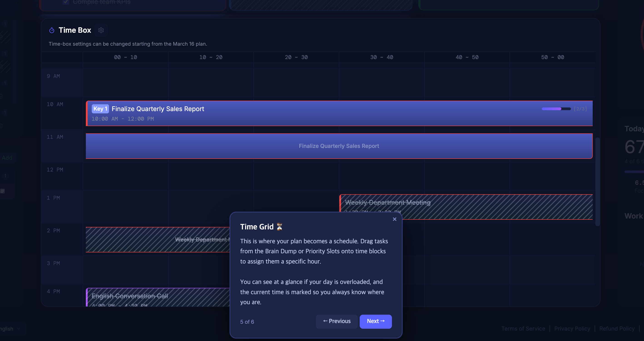Click the Key 1 badge

pos(100,109)
